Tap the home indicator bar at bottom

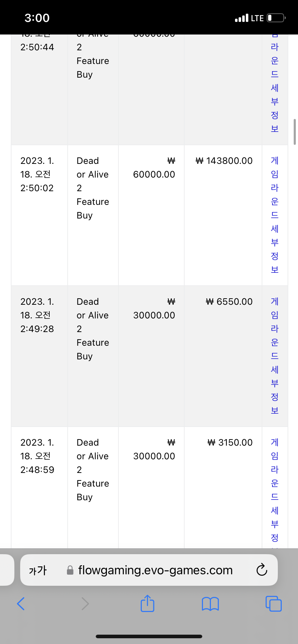pos(149,636)
